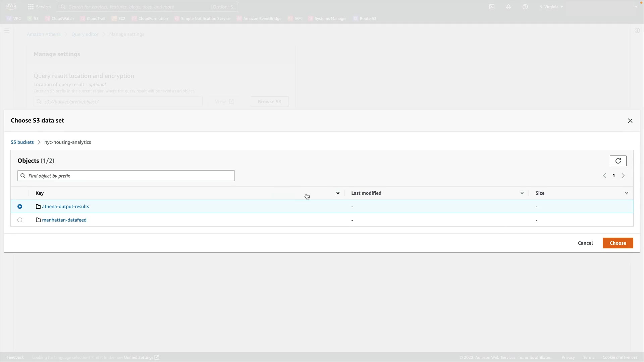
Task: Open AWS CloudShell icon in top bar
Action: (492, 7)
